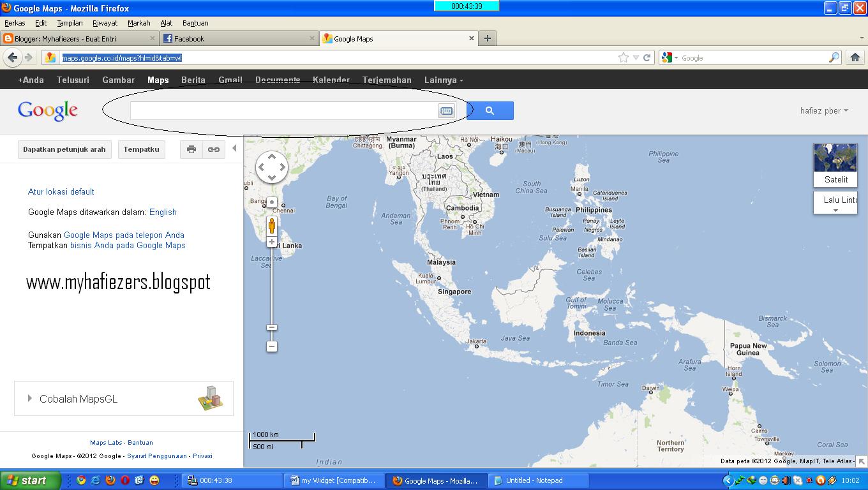868x490 pixels.
Task: Open Firefox home page icon
Action: [x=855, y=57]
